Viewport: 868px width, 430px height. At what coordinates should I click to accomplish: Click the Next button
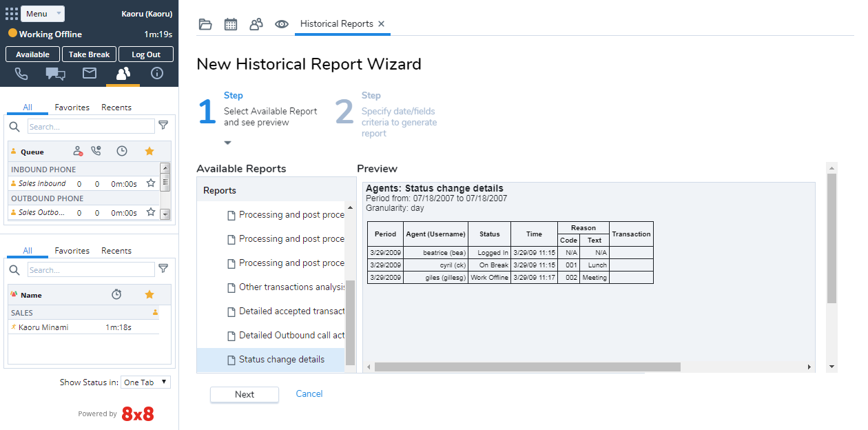pos(245,394)
